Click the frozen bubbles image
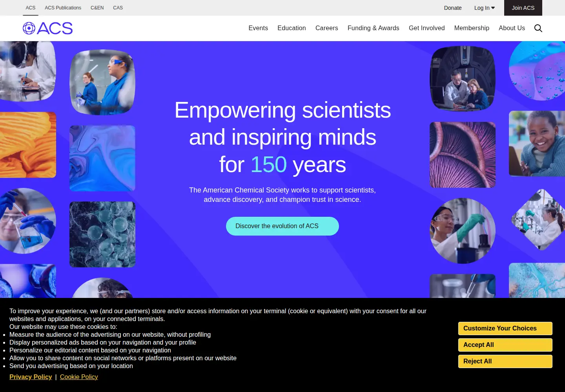The height and width of the screenshot is (392, 565). point(102,234)
